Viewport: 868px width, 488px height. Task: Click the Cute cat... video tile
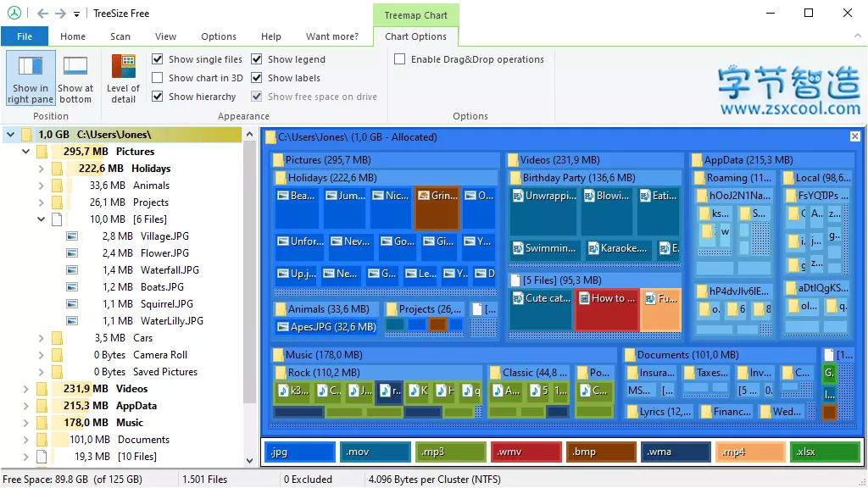point(542,310)
